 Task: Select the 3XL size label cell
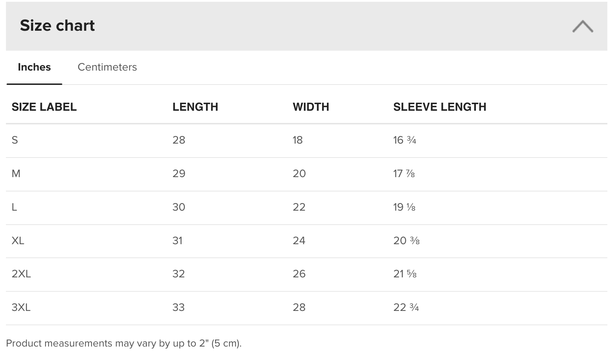[x=21, y=307]
